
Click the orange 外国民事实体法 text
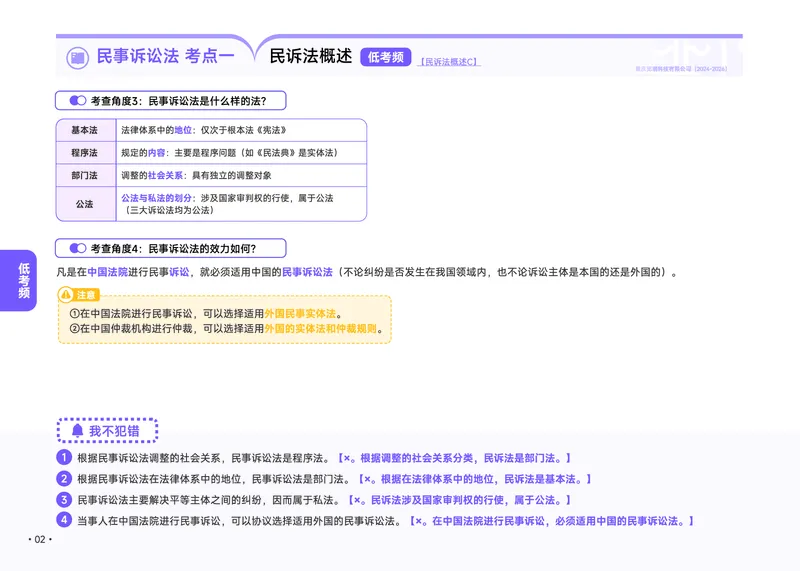(300, 313)
